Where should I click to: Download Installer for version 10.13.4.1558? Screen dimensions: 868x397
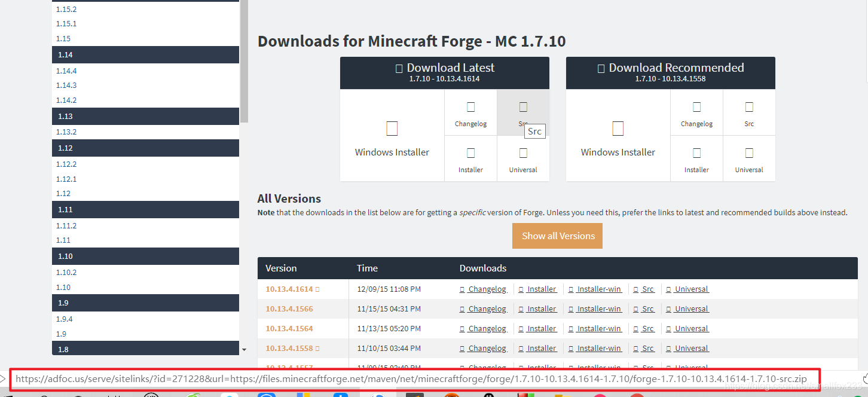537,349
